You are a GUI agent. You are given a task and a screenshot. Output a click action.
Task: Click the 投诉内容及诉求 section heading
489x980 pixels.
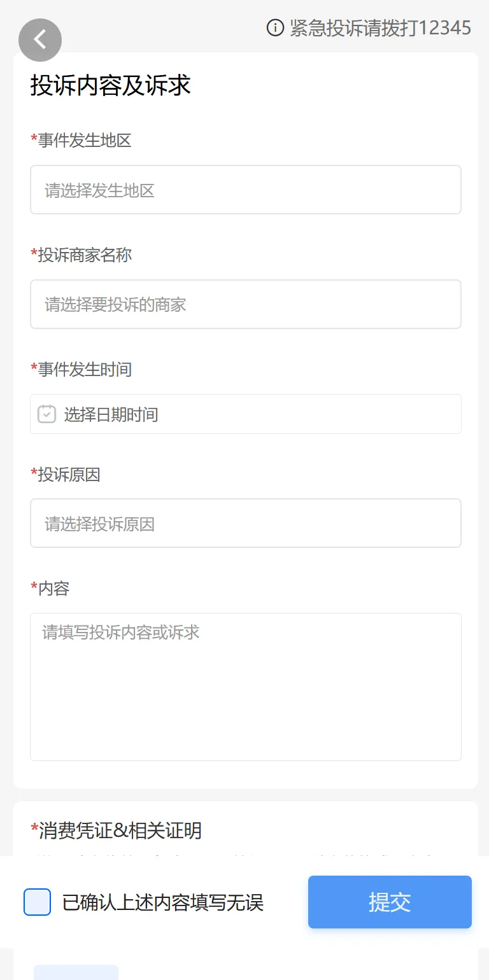click(x=111, y=86)
